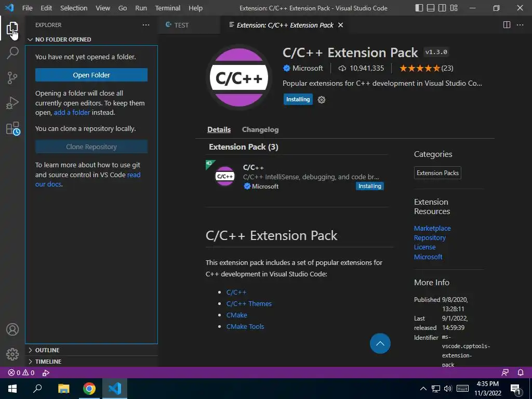Click the debug icon in status bar
The height and width of the screenshot is (399, 532).
click(46, 373)
